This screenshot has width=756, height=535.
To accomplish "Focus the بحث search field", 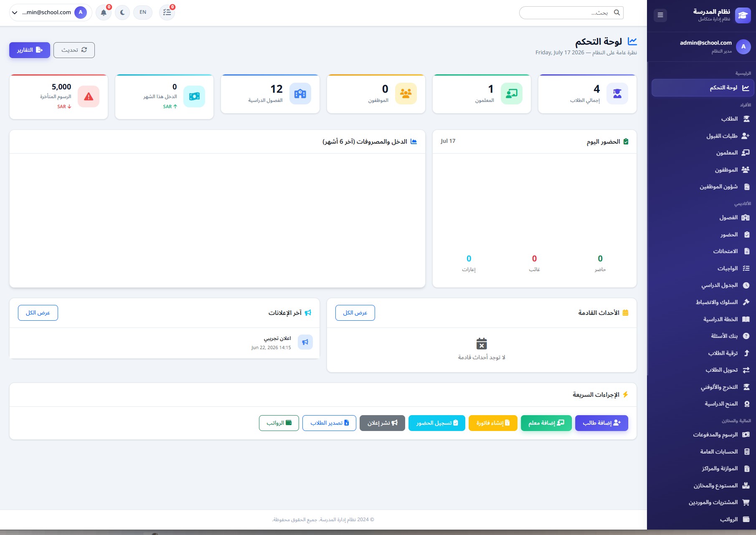I will pos(571,13).
